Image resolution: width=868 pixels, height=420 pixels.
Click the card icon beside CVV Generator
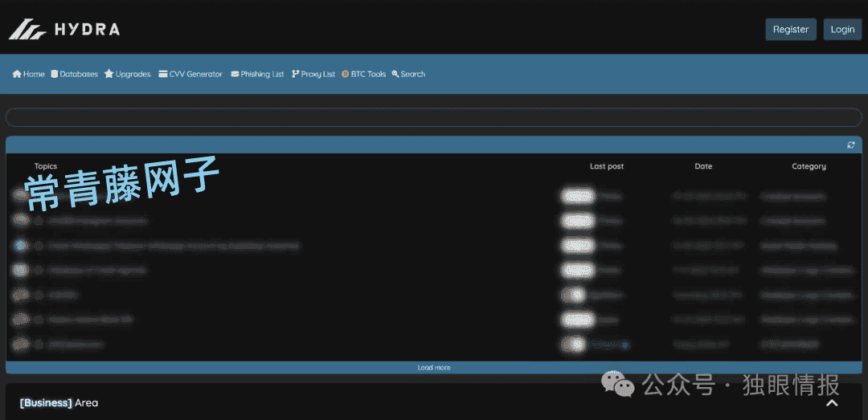(163, 74)
